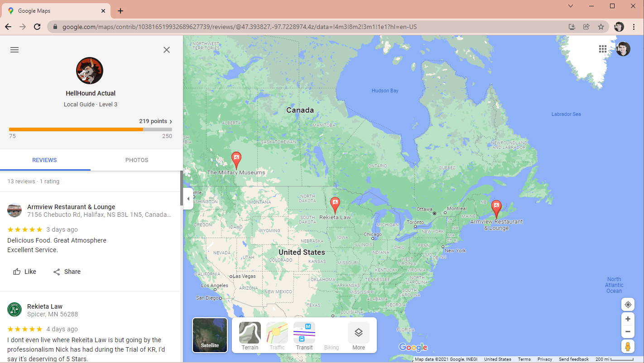The image size is (644, 363).
Task: Click United States link in footer
Action: 498,359
